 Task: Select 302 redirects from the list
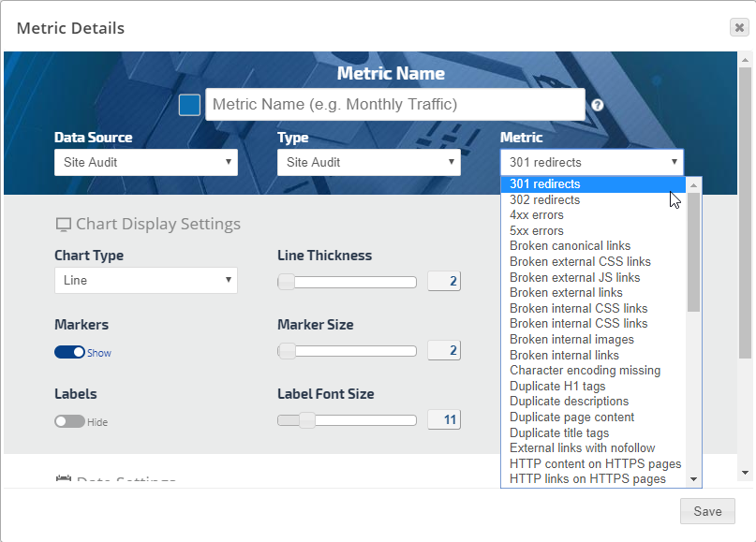[x=544, y=199]
